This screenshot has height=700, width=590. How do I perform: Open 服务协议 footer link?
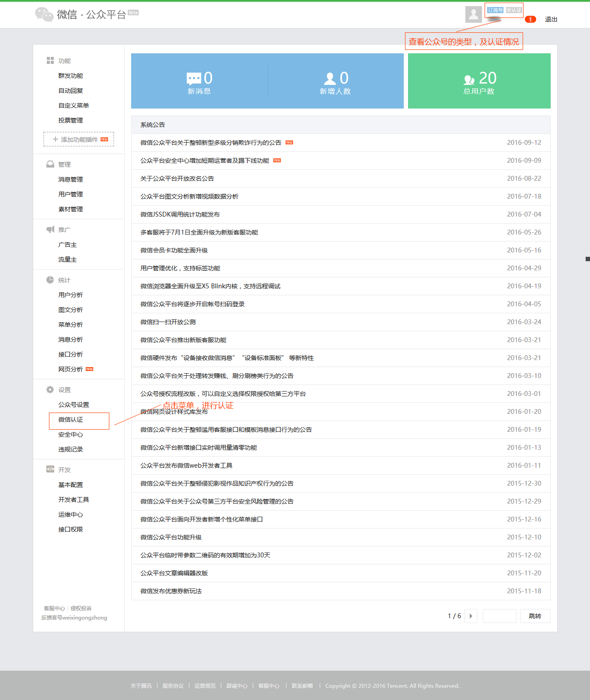pos(173,686)
